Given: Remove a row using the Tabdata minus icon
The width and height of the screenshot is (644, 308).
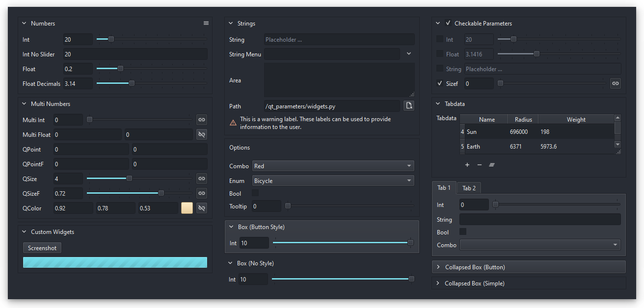Looking at the screenshot, I should [479, 165].
